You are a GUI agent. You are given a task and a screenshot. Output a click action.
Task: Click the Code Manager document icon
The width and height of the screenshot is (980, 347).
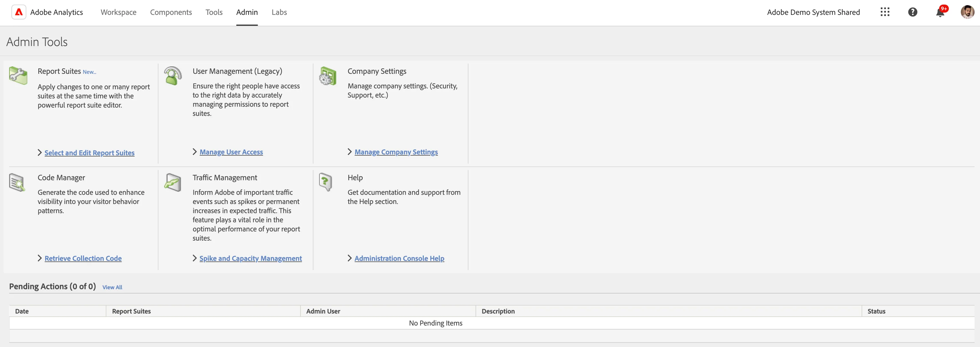pos(17,183)
